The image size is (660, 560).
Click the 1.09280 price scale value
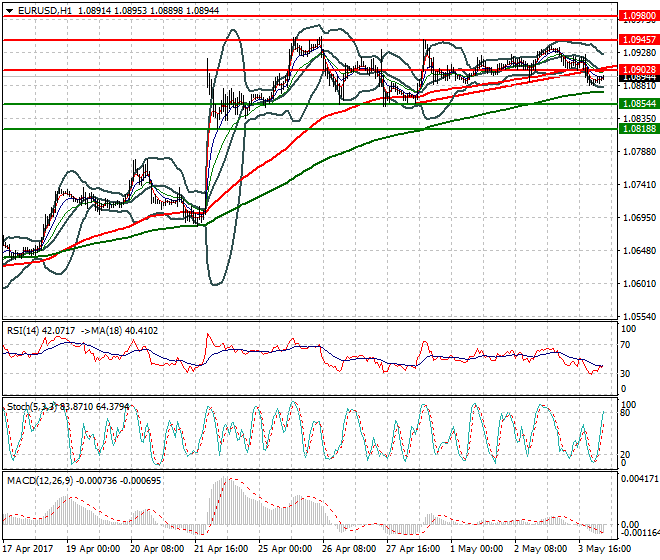[639, 53]
